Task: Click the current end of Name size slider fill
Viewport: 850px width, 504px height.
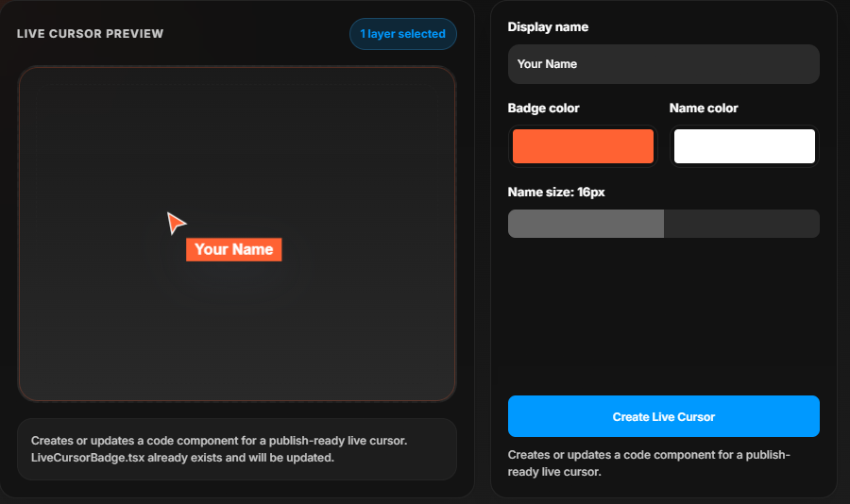Action: 663,224
